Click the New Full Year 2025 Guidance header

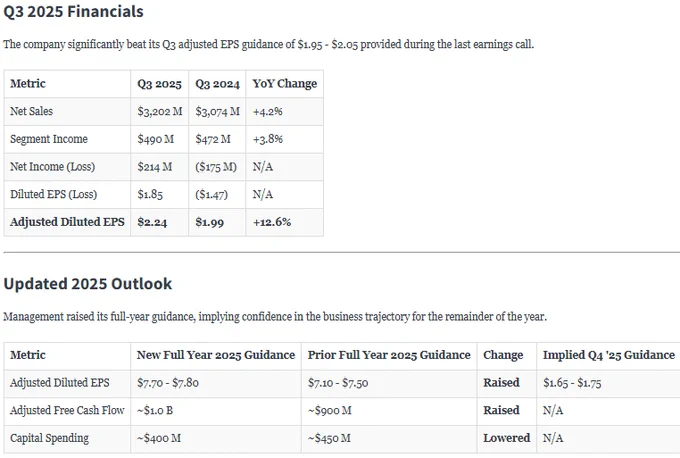(216, 355)
